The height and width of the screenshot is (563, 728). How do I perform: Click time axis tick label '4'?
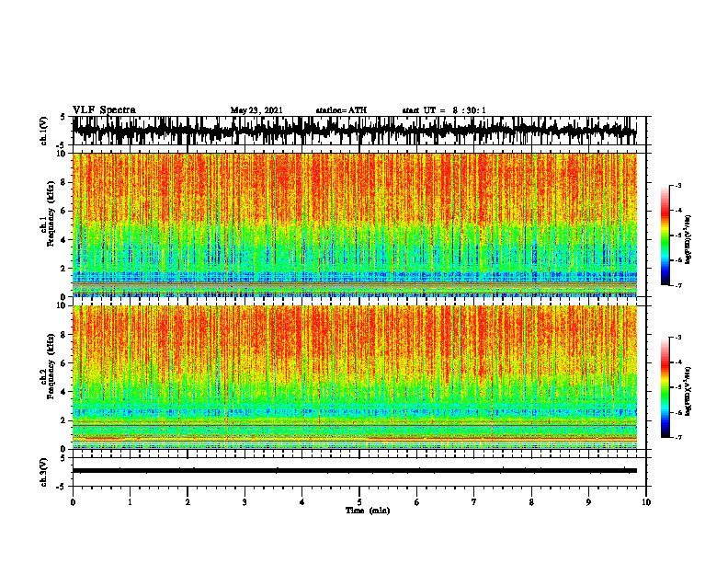coord(302,502)
